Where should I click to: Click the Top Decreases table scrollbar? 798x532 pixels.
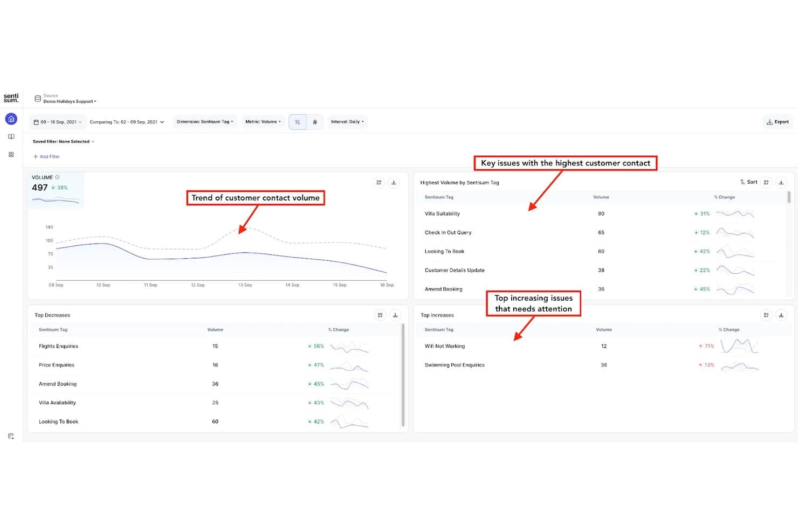click(403, 375)
